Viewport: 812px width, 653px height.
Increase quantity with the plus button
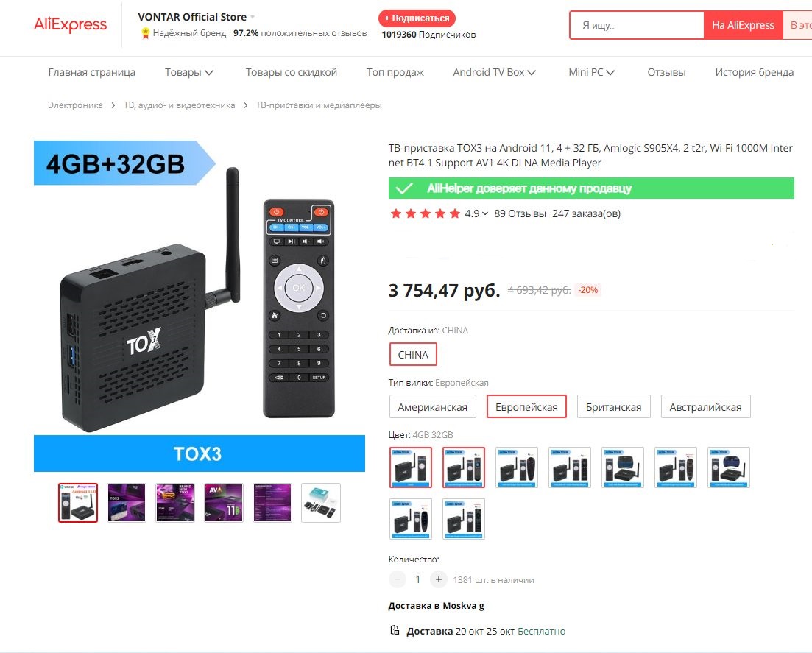coord(439,579)
